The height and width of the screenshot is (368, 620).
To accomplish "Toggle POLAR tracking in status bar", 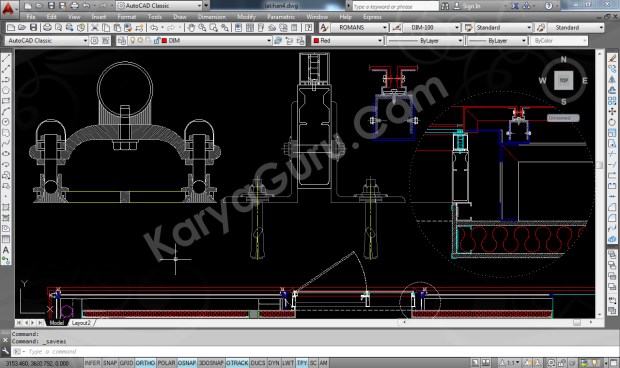I will click(166, 363).
